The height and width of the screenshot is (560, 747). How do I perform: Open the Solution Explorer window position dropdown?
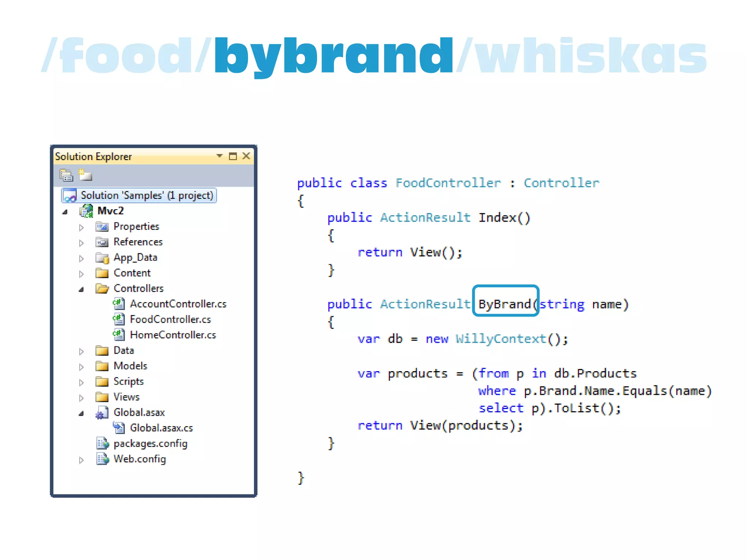point(219,156)
